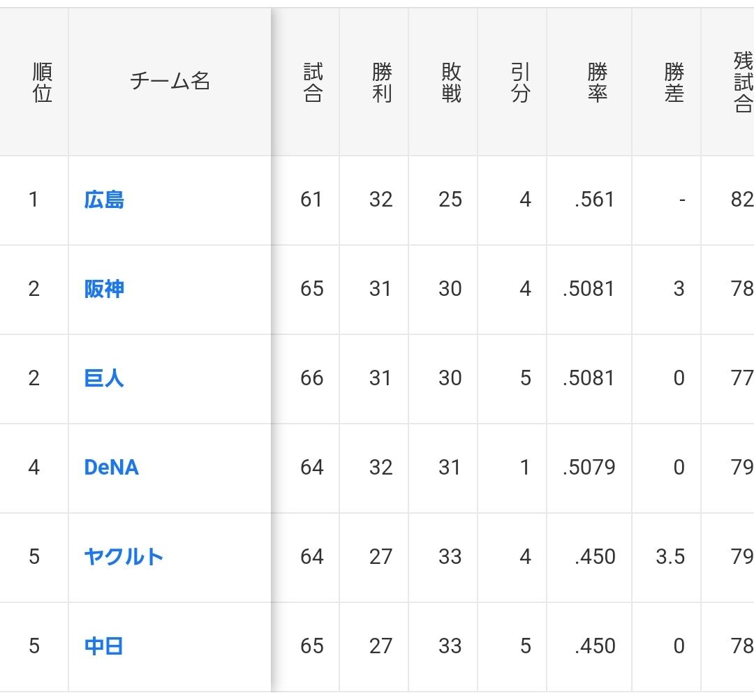
Task: Click DeNA's win rate .5079 cell
Action: [x=589, y=467]
